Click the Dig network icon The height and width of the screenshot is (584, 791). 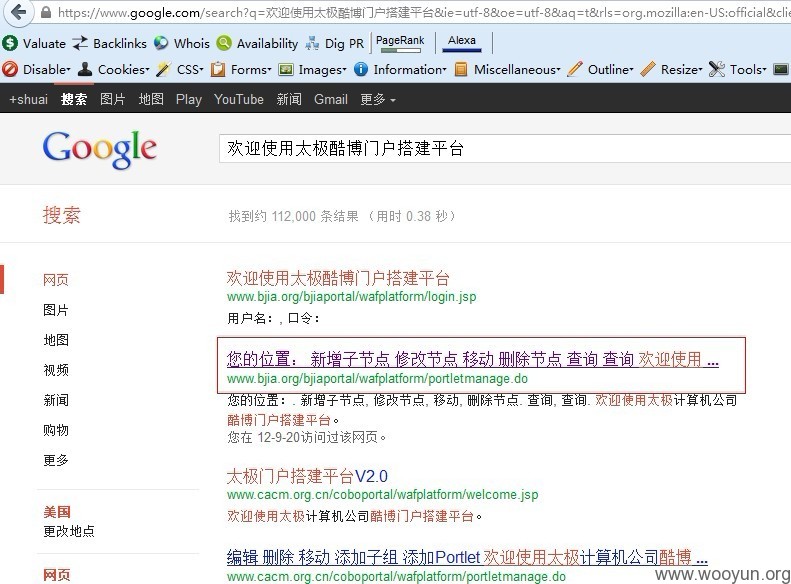point(312,44)
